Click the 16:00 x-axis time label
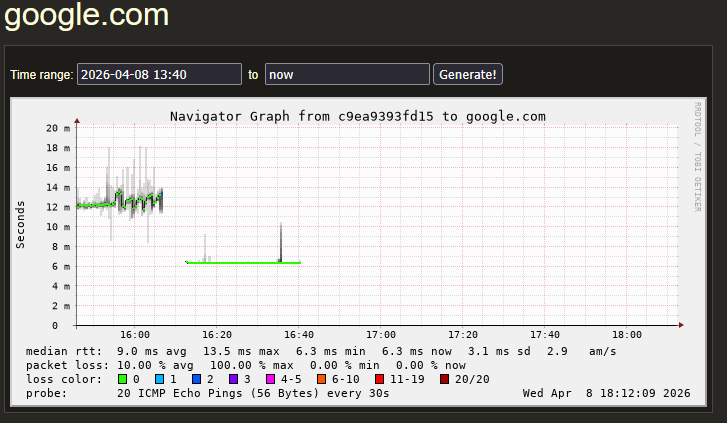Image resolution: width=727 pixels, height=423 pixels. (x=135, y=334)
